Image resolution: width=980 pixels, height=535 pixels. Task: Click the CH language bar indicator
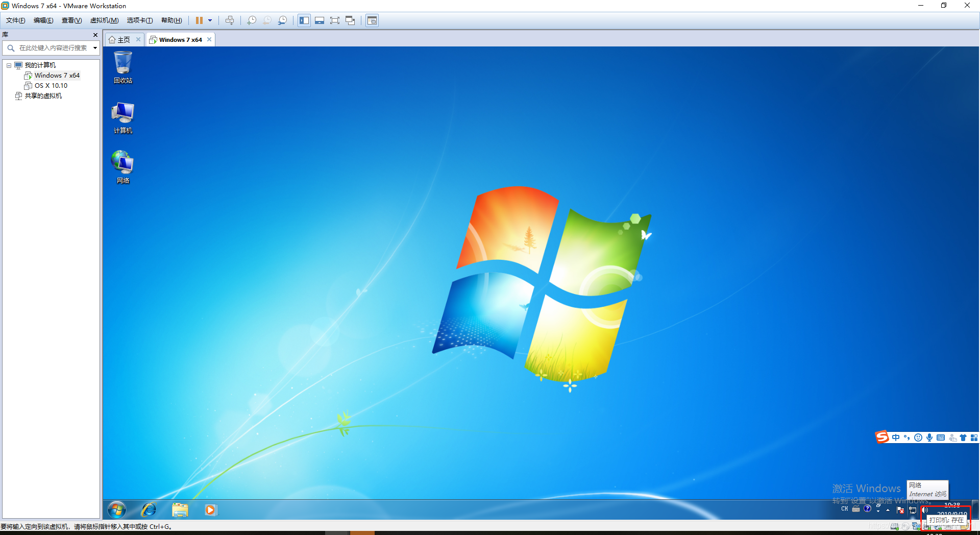pos(845,509)
